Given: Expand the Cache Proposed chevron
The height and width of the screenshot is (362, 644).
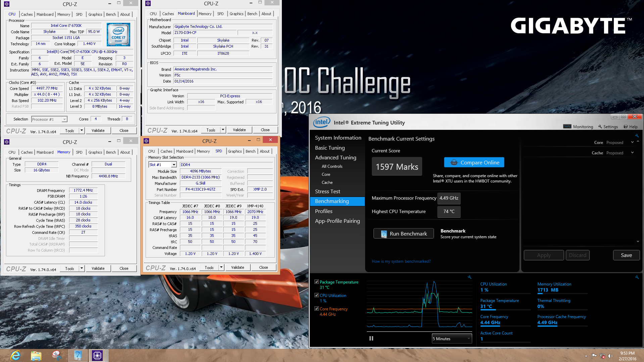Looking at the screenshot, I should 632,153.
